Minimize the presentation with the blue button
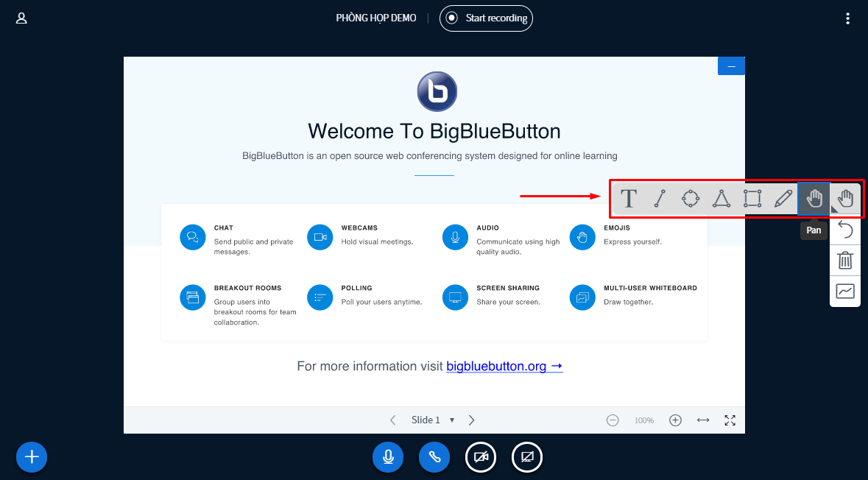The height and width of the screenshot is (480, 868). pyautogui.click(x=731, y=66)
